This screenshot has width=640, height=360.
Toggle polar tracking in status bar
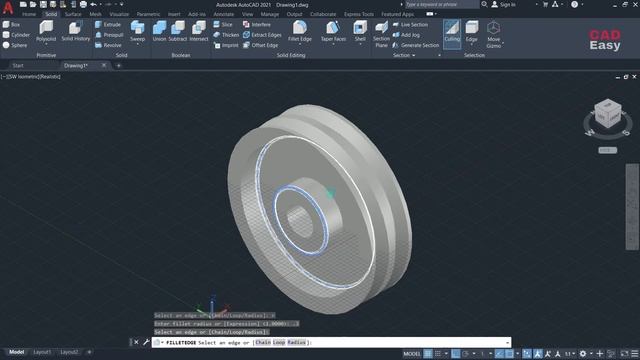pyautogui.click(x=465, y=353)
